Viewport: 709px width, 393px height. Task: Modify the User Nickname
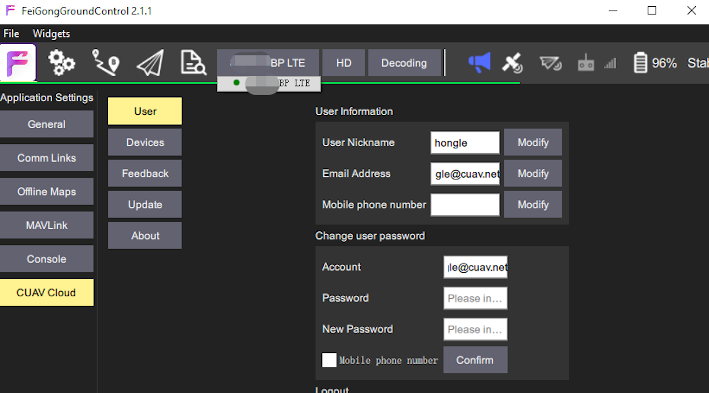tap(533, 142)
